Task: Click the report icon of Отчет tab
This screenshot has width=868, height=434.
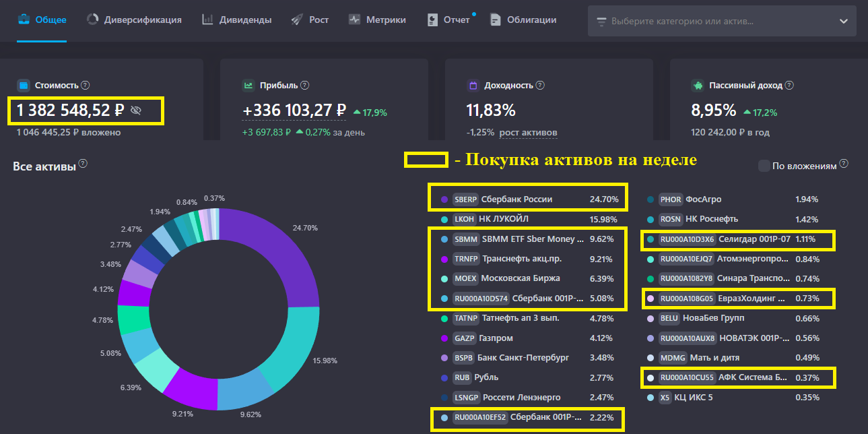Action: pyautogui.click(x=433, y=20)
